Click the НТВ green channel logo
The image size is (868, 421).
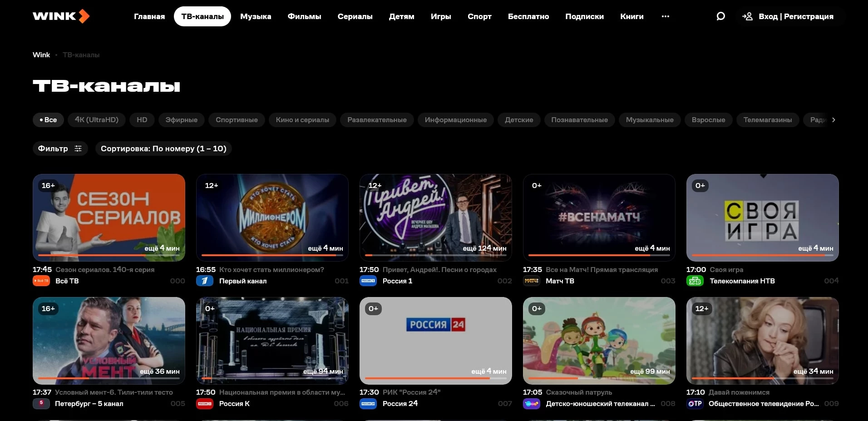[x=695, y=281]
